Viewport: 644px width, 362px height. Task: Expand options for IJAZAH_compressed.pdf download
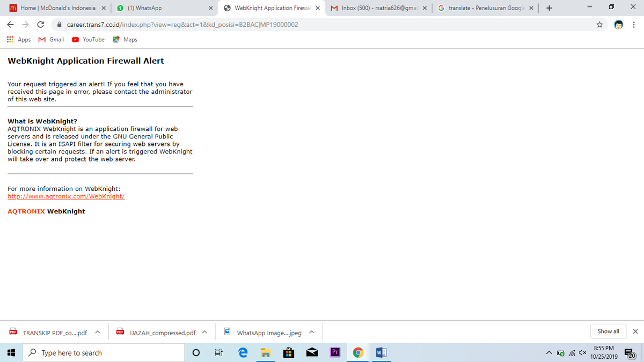pos(204,332)
